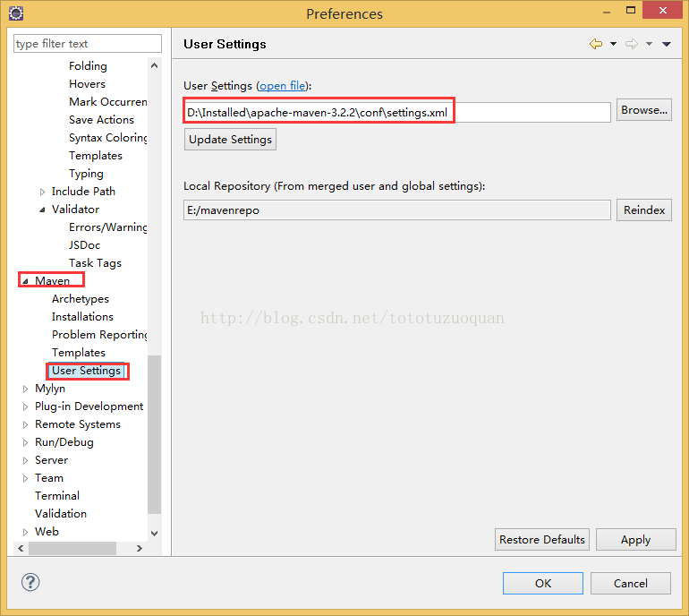
Task: Collapse the Validator tree node
Action: (x=42, y=210)
